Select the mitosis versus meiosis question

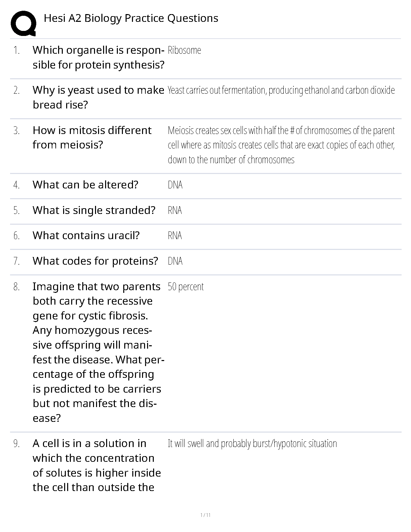(x=92, y=137)
